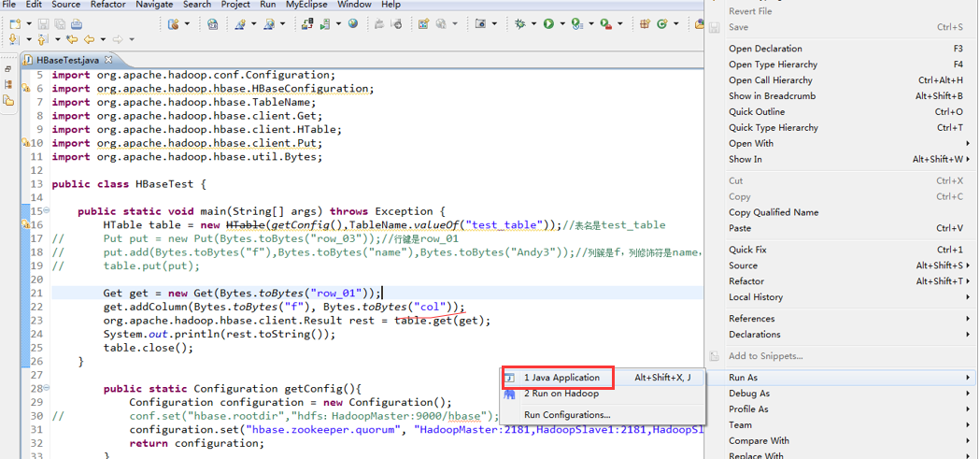Viewport: 980px width, 459px height.
Task: Click the External Tools run icon
Action: click(605, 23)
